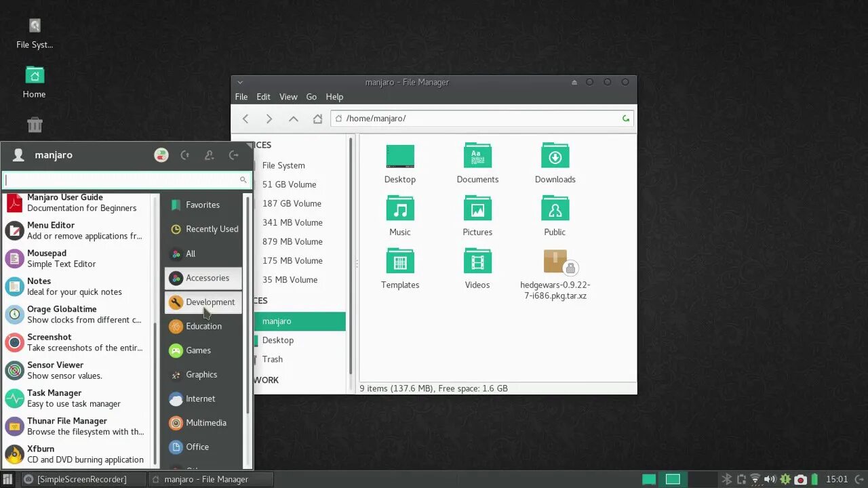Screen dimensions: 868x488
Task: Open network Wi-Fi tray icon
Action: (755, 479)
